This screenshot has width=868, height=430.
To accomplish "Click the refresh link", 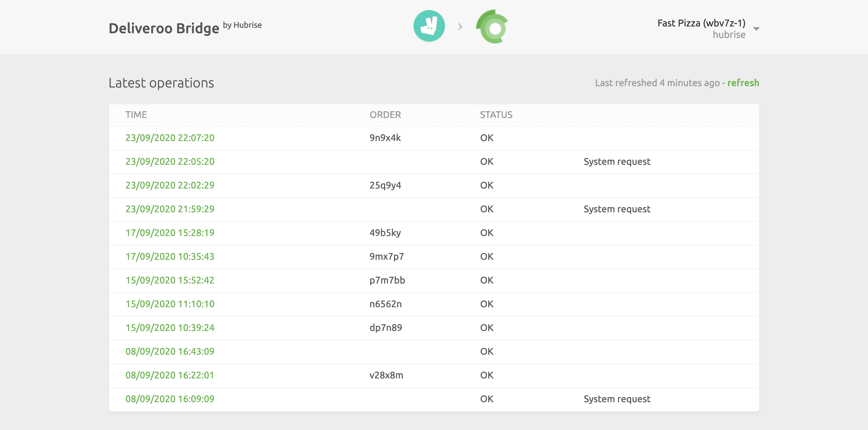I will 743,83.
